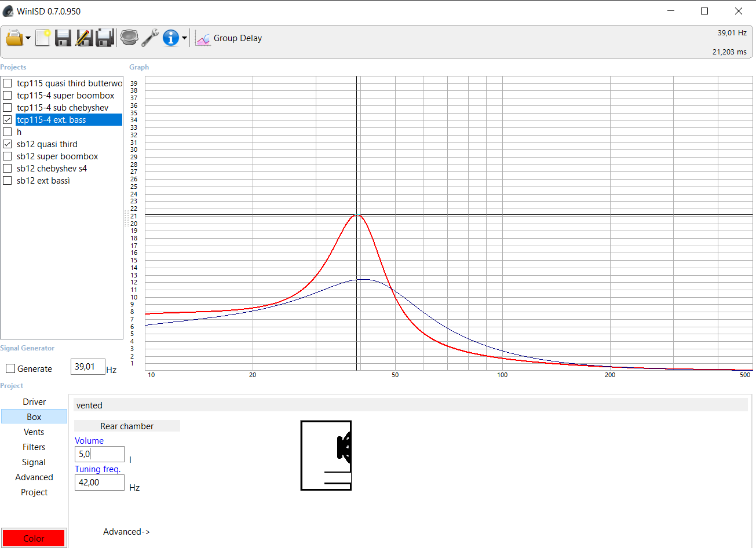Check tcp115 quasi third butterworth project
The image size is (756, 548).
(x=8, y=83)
